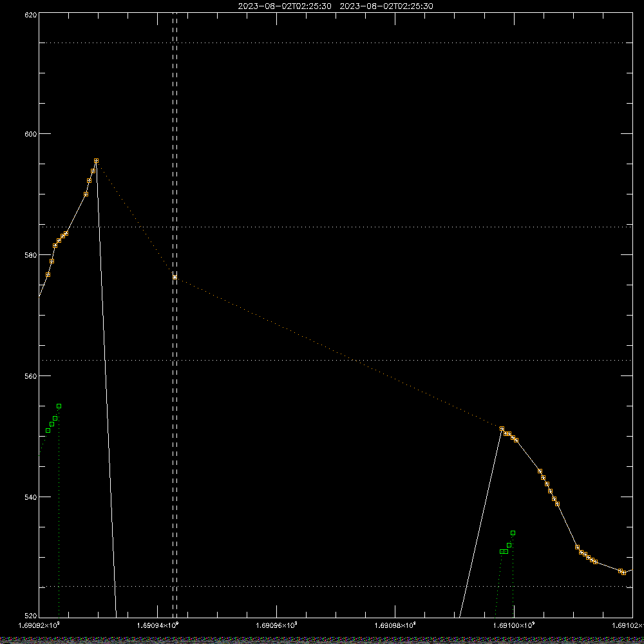644x644 pixels.
Task: Select the isolated orange point between dashed vertical lines
Action: click(x=175, y=277)
